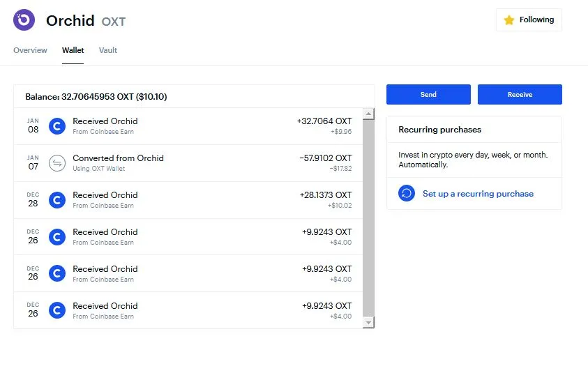This screenshot has width=588, height=373.
Task: Click the Orchid purple logo icon
Action: [24, 20]
